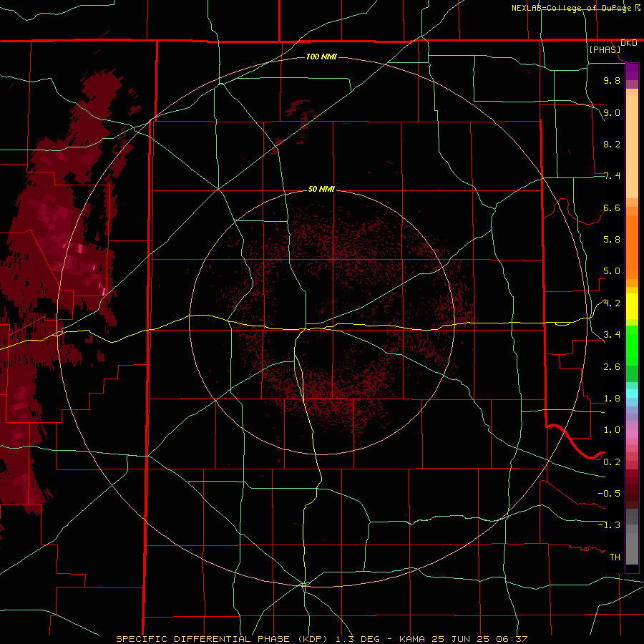Click the [PHAS] units label
The image size is (644, 644).
[605, 49]
